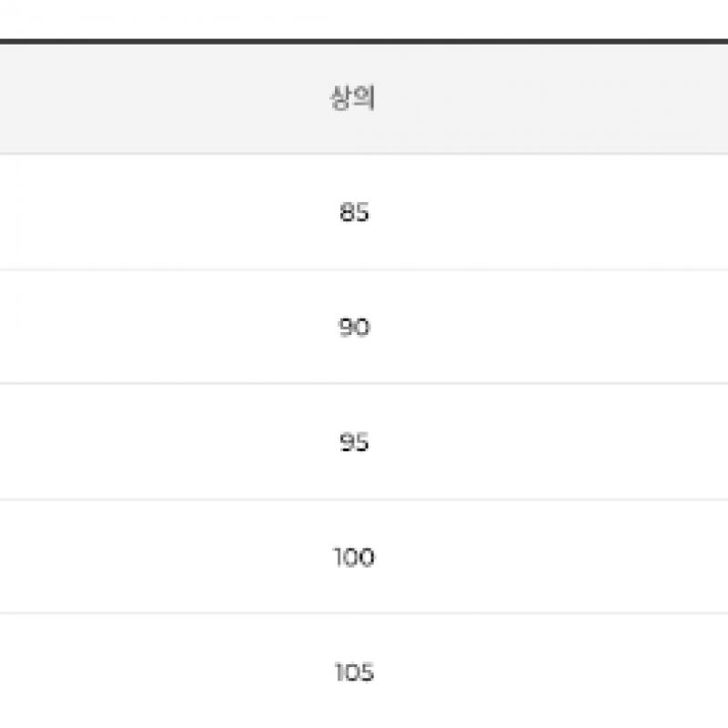Pick the size 95 value

[353, 442]
